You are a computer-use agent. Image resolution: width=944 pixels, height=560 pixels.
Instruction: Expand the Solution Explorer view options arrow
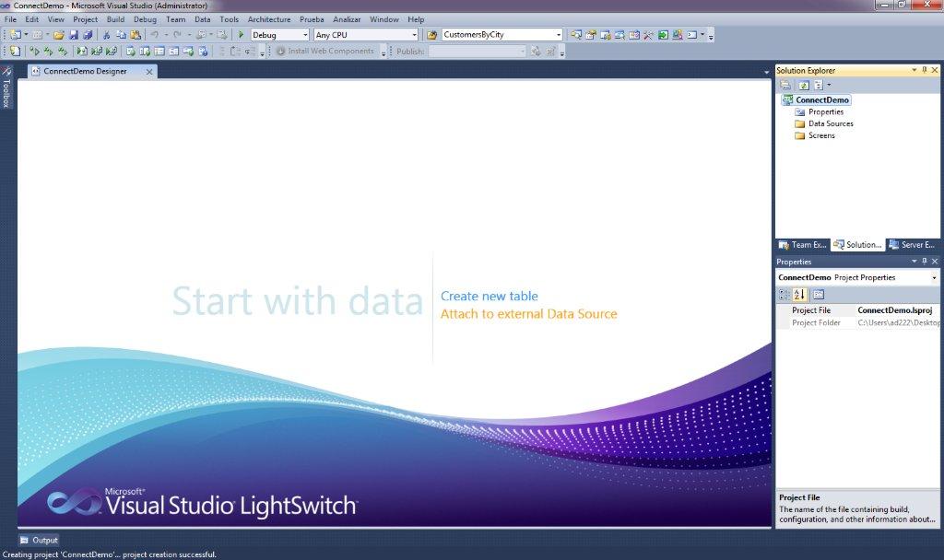[x=829, y=86]
